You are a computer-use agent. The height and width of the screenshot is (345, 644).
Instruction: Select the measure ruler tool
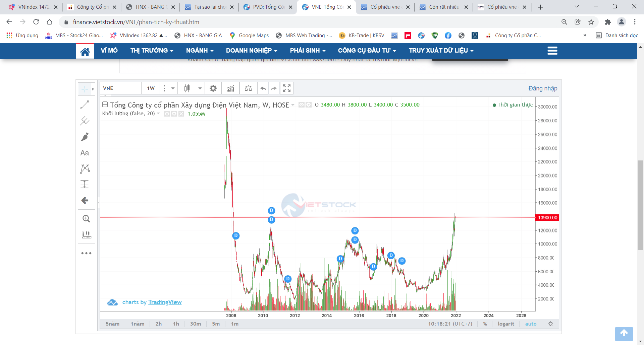[x=86, y=235]
